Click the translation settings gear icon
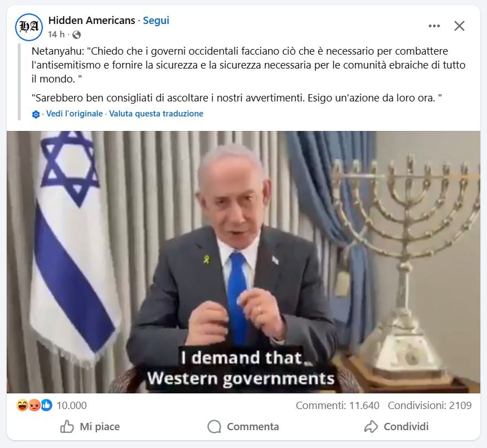 tap(36, 114)
